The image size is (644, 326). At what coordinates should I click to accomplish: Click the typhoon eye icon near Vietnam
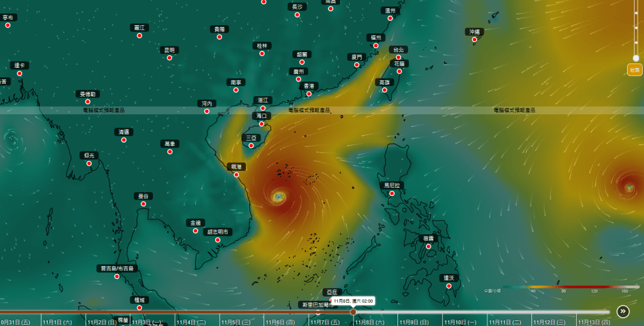[279, 197]
